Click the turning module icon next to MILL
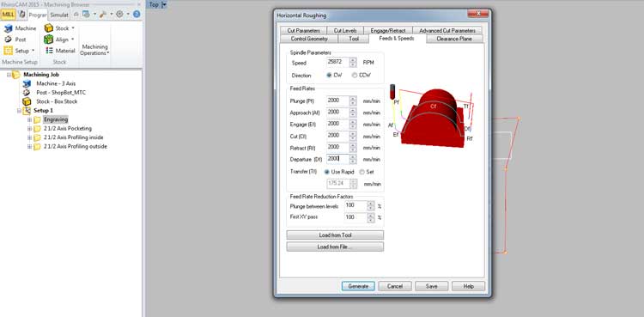This screenshot has width=644, height=317. [22, 15]
